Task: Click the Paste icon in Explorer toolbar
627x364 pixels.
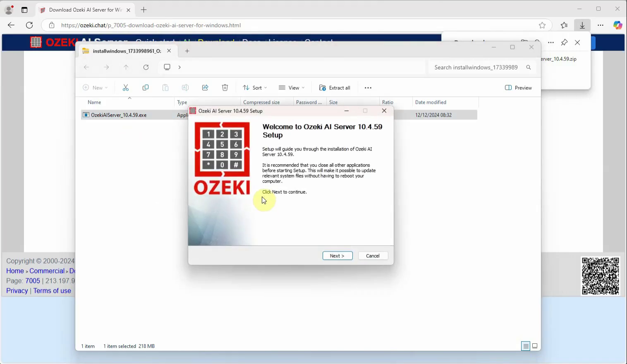Action: [x=165, y=88]
